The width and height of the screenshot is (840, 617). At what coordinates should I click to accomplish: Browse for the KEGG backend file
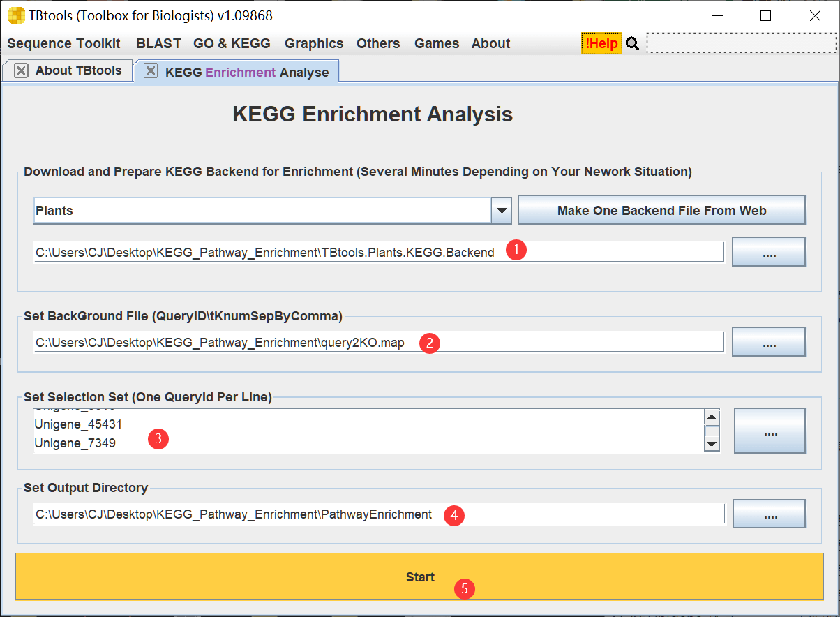coord(769,252)
